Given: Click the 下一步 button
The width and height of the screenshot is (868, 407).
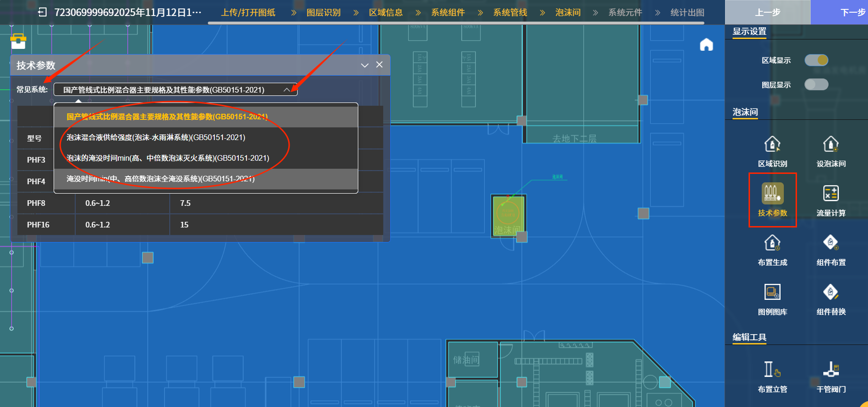Looking at the screenshot, I should tap(852, 12).
